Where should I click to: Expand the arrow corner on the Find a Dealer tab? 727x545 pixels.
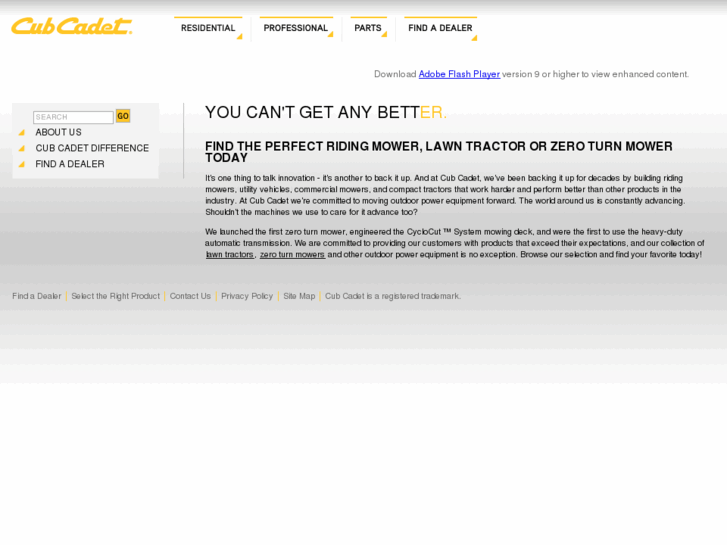tap(474, 38)
